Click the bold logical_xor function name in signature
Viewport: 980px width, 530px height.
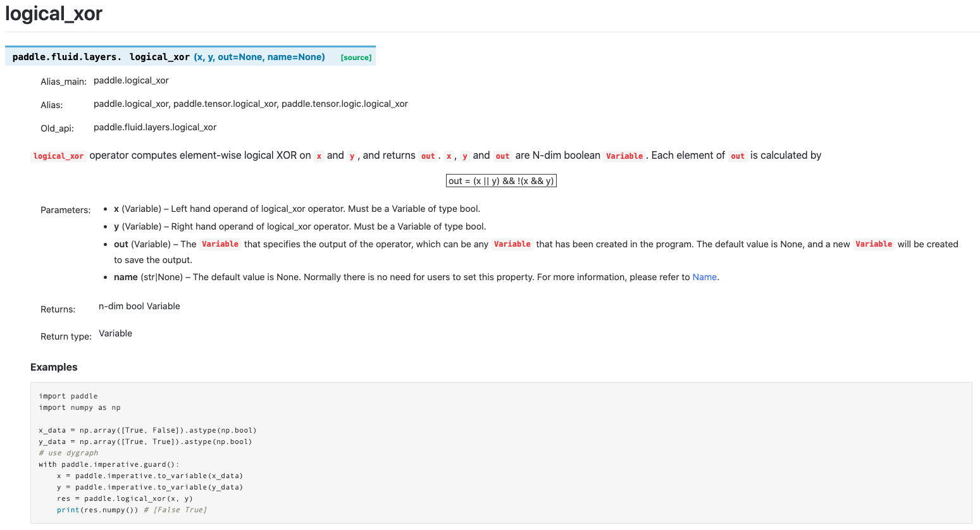click(159, 57)
